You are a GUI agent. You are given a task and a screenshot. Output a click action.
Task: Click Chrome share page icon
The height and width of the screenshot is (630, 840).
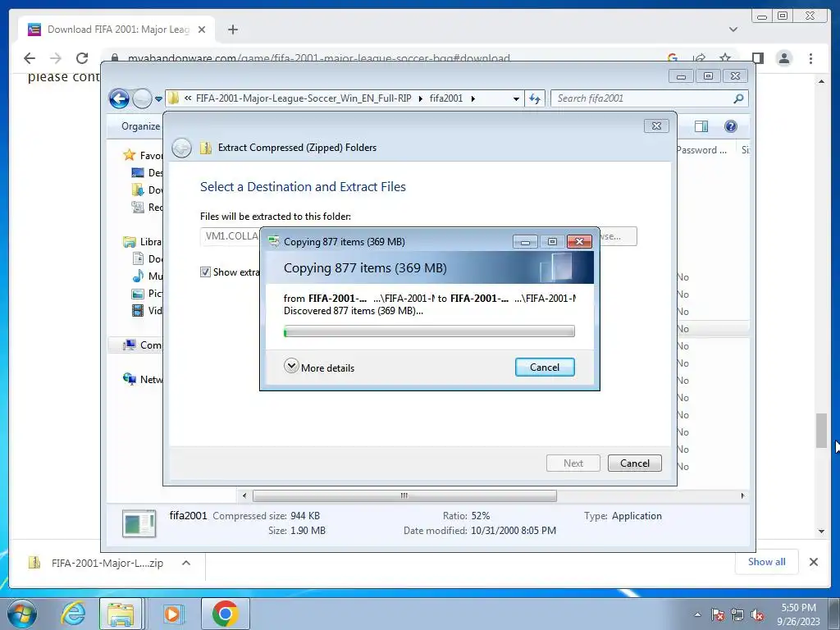tap(699, 58)
